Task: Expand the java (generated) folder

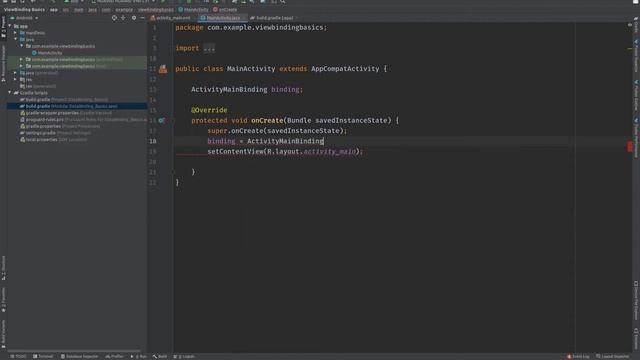Action: pos(16,73)
